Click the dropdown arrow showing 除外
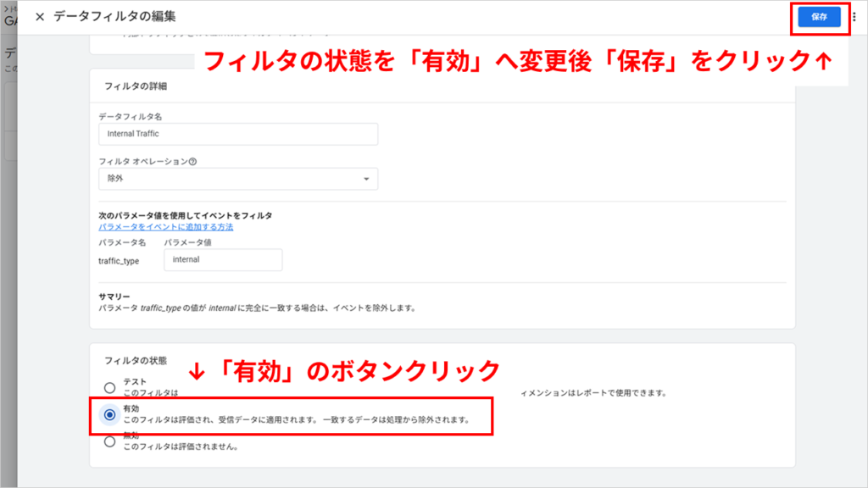The image size is (868, 488). (x=368, y=178)
